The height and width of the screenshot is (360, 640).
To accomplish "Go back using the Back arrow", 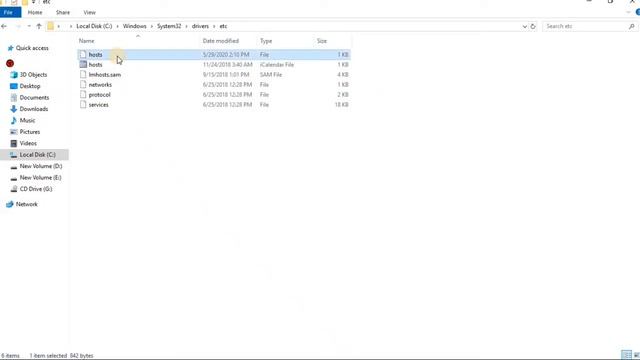I will click(4, 26).
